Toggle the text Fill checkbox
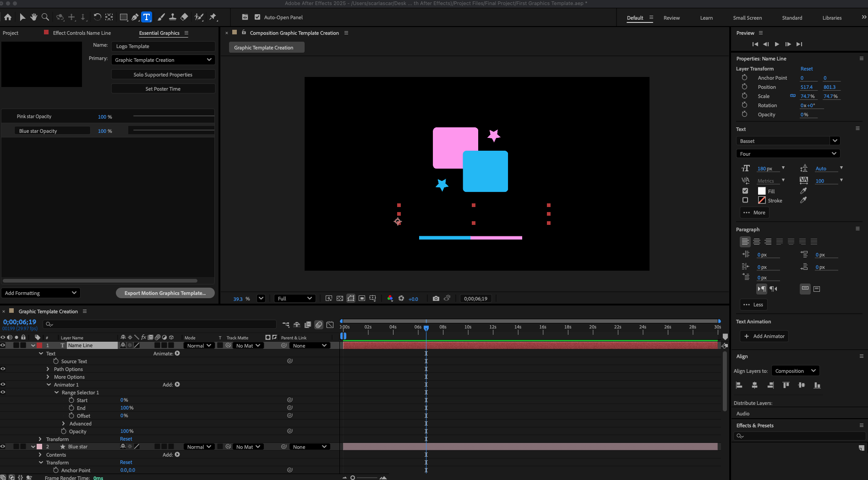This screenshot has width=868, height=480. pos(745,191)
